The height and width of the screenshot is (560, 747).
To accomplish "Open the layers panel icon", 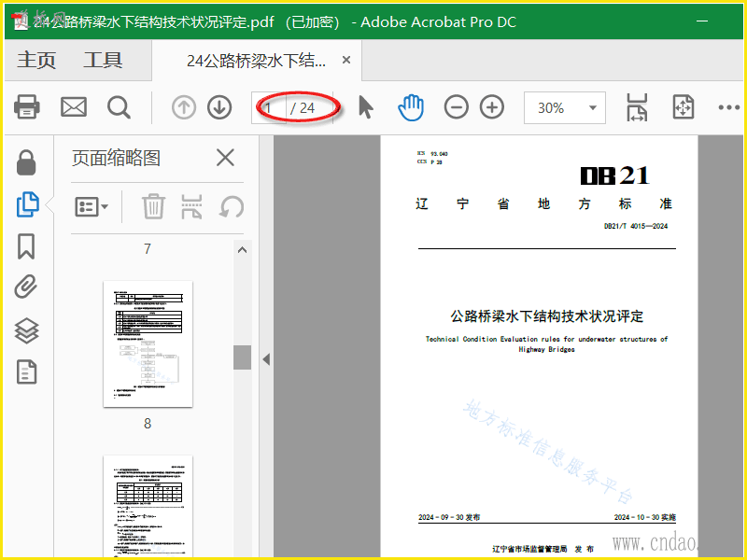I will [27, 330].
